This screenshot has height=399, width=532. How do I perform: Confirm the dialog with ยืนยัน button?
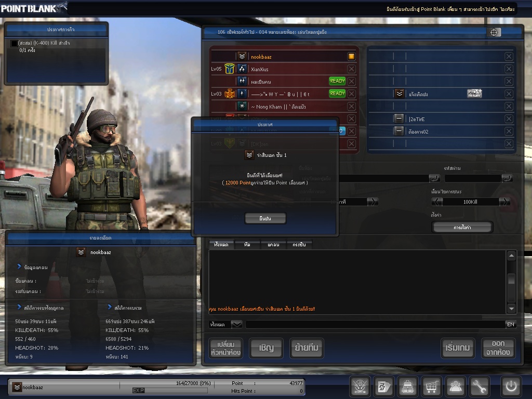pos(265,219)
